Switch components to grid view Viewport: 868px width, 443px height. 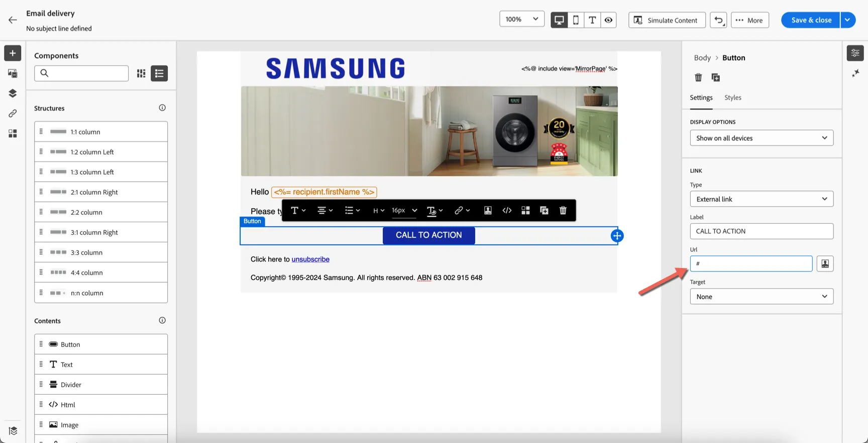(141, 73)
